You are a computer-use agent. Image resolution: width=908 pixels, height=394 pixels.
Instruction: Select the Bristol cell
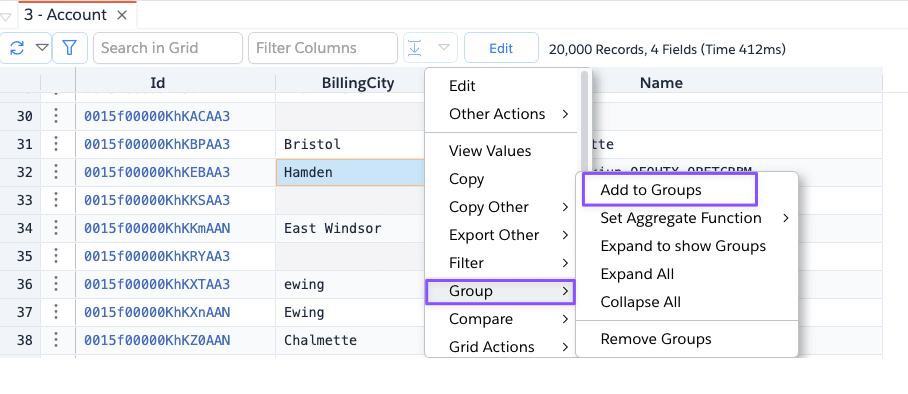(350, 144)
